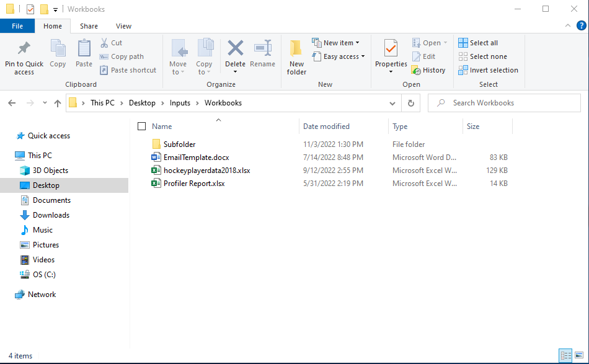Toggle the select-all items checkbox
The width and height of the screenshot is (589, 364).
point(141,127)
